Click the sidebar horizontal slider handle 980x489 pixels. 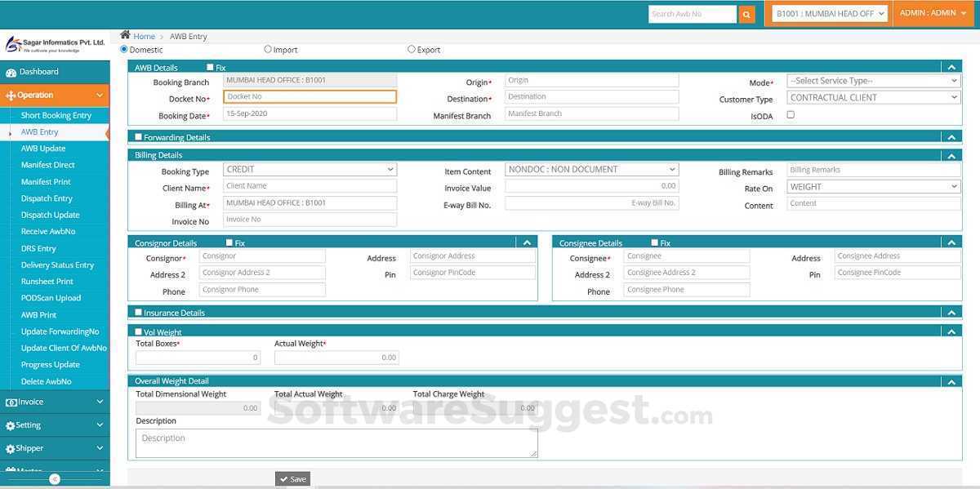click(x=55, y=479)
